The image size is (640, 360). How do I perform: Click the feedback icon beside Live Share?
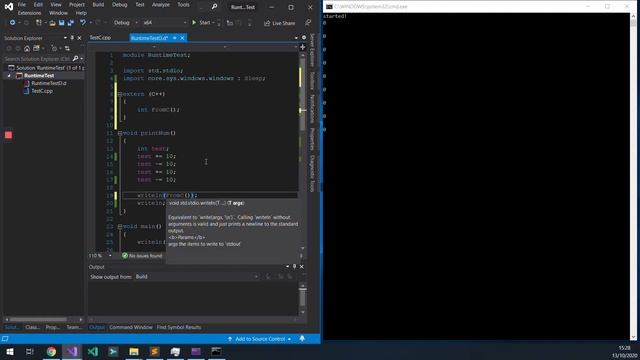[x=308, y=23]
